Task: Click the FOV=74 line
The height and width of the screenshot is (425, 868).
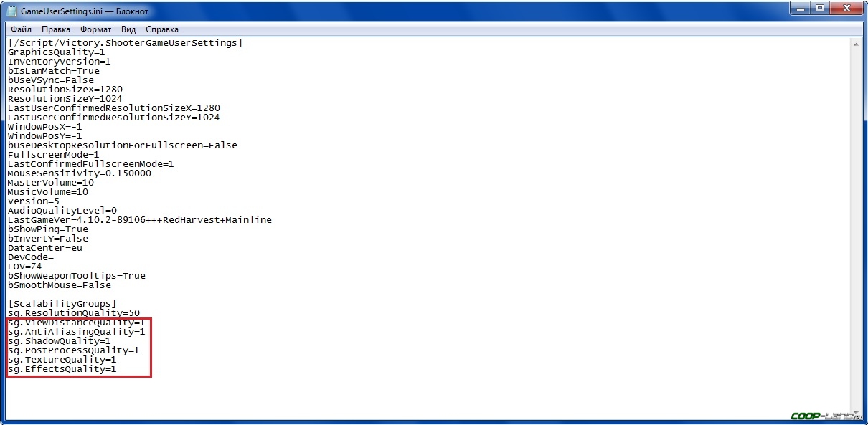Action: point(24,267)
